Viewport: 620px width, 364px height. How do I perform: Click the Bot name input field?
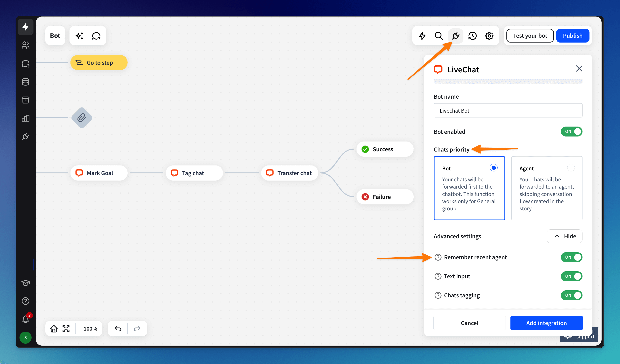pos(508,111)
